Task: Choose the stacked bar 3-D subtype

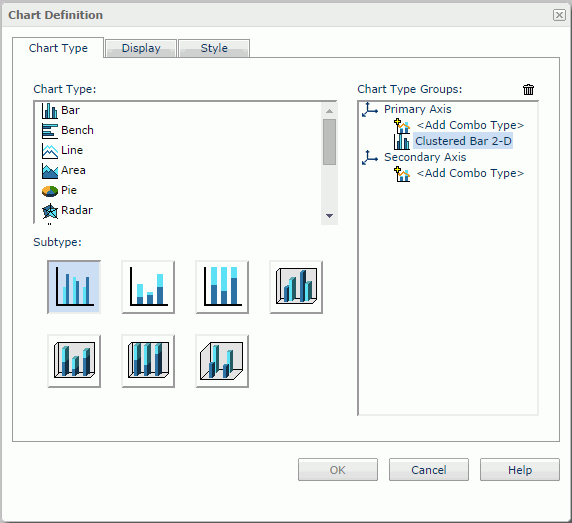Action: click(74, 361)
